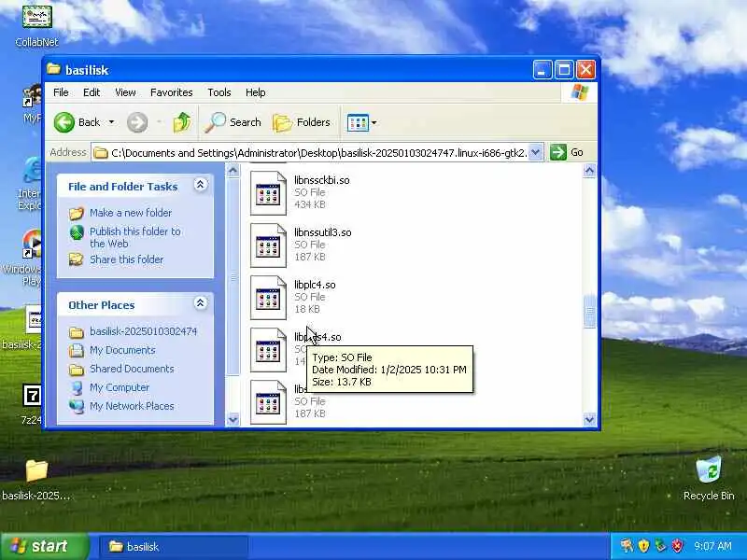The height and width of the screenshot is (560, 747).
Task: Select the libplc4.so file icon
Action: tap(268, 298)
